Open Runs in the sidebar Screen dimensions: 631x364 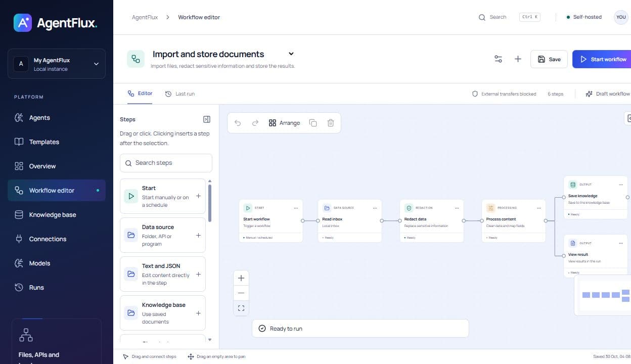pos(57,288)
